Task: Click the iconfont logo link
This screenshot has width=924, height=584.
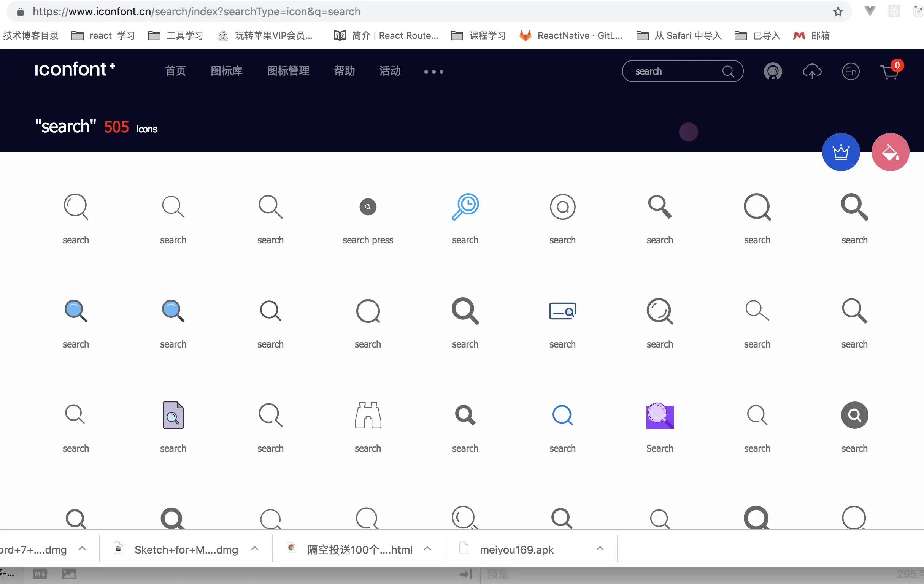Action: tap(75, 70)
